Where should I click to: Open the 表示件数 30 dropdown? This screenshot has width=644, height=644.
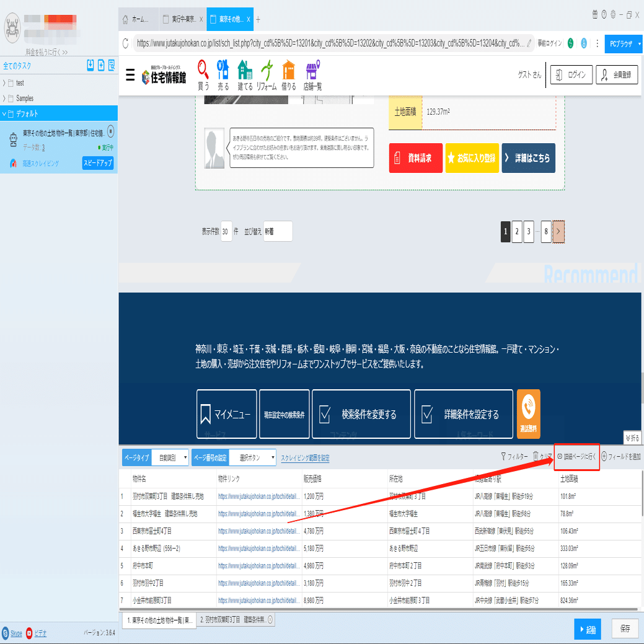click(x=226, y=231)
